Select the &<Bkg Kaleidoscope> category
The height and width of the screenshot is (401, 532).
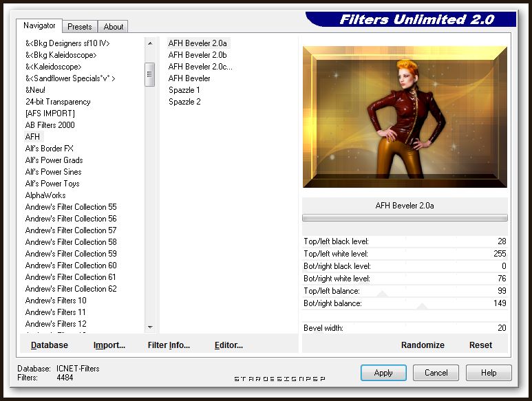click(61, 55)
